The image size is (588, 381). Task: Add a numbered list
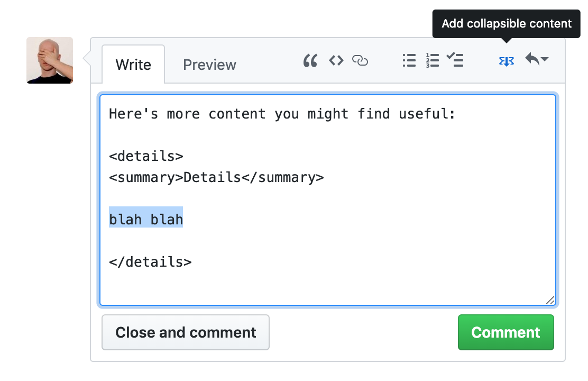pyautogui.click(x=433, y=60)
